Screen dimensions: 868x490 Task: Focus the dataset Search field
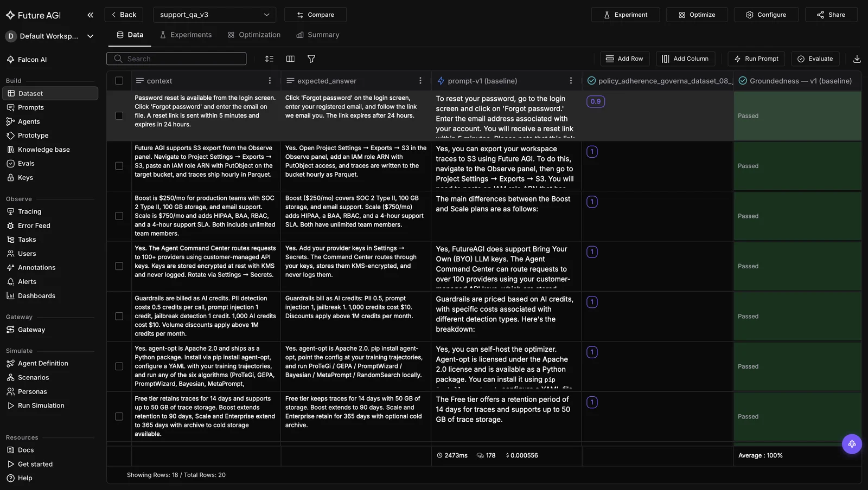coord(176,59)
